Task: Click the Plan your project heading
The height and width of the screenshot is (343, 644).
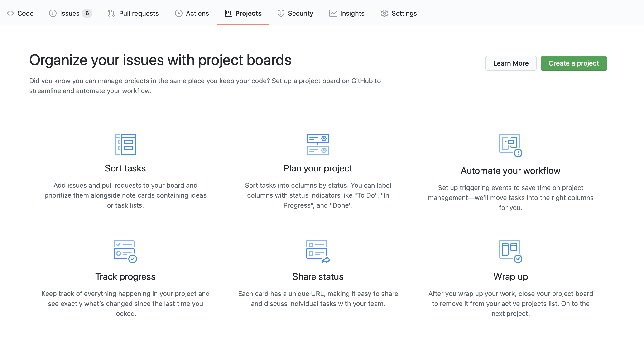Action: [318, 169]
